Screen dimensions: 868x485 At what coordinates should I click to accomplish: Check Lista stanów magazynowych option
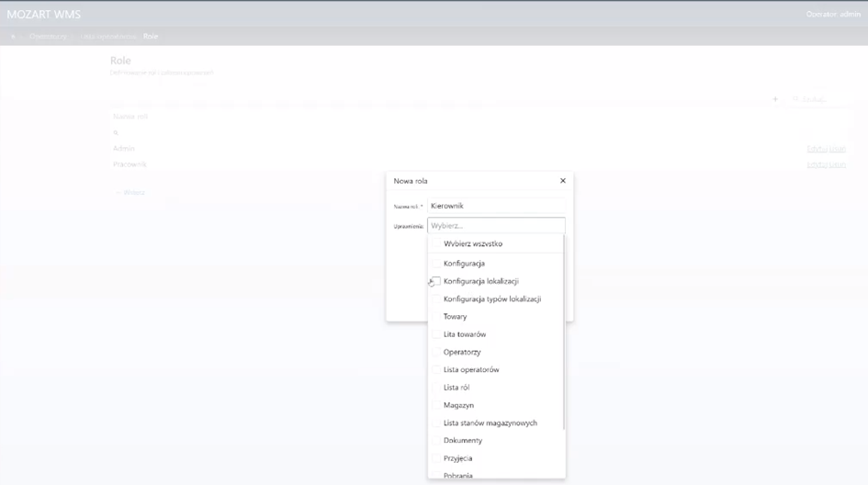pyautogui.click(x=436, y=423)
